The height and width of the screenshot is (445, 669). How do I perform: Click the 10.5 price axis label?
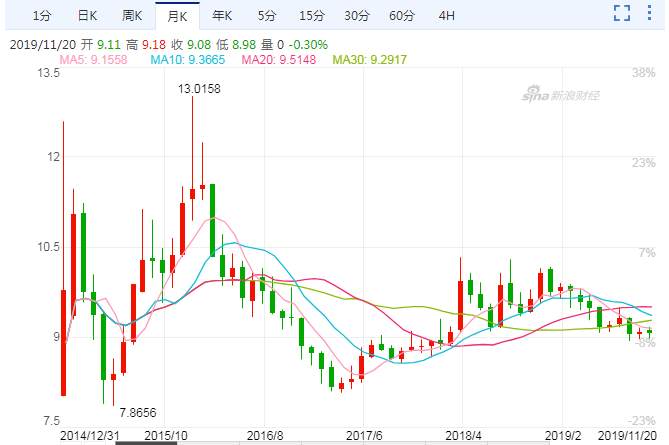(x=49, y=247)
